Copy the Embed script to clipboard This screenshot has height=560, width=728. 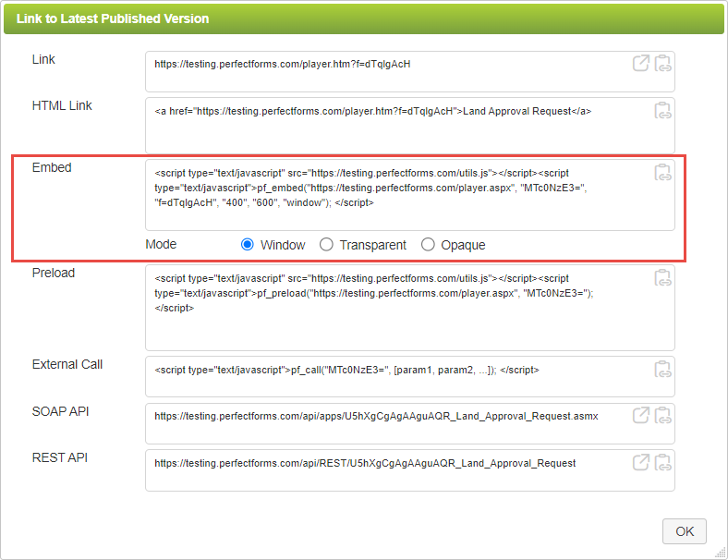[662, 172]
